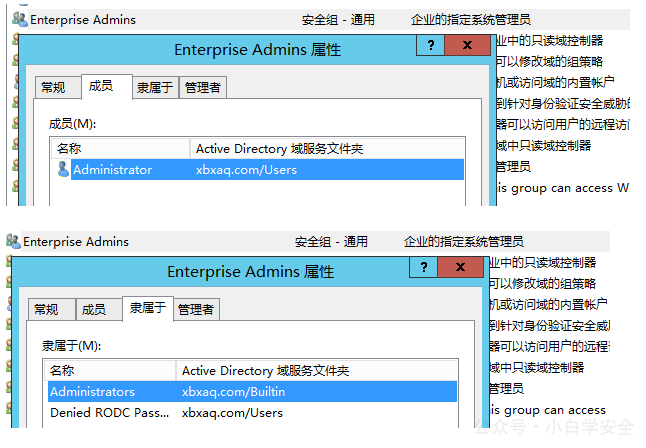Open 隶属于 tab in the dialog listing Administrator
Screen dimensions: 646x448
(x=155, y=87)
